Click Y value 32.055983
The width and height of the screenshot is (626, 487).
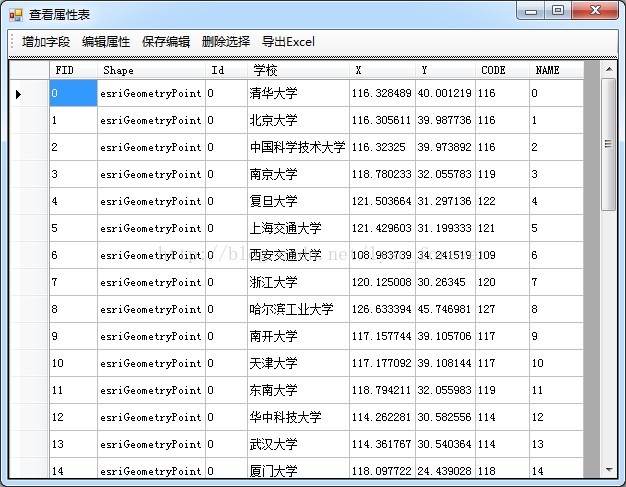[445, 390]
